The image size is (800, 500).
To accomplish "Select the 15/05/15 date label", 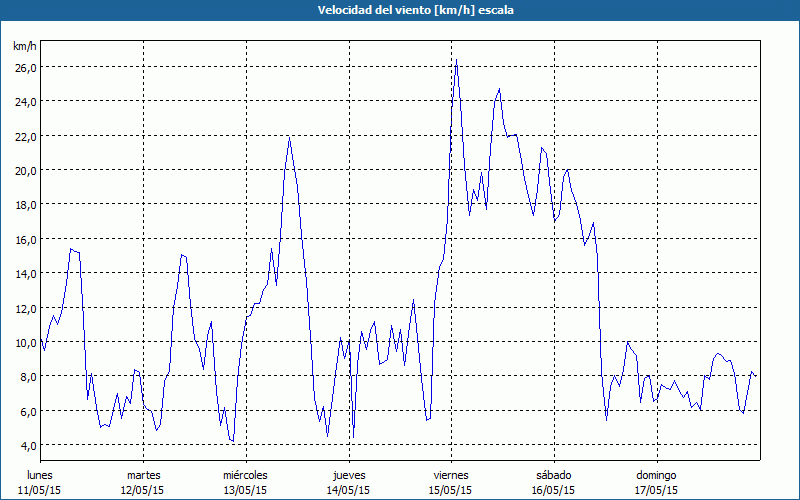I will (450, 490).
